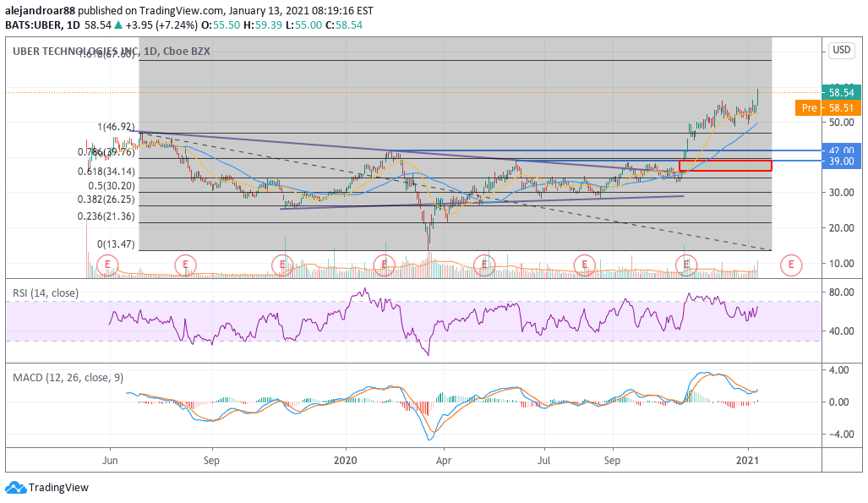Click the February 2020 earnings E marker
This screenshot has height=503, width=868.
[x=384, y=265]
